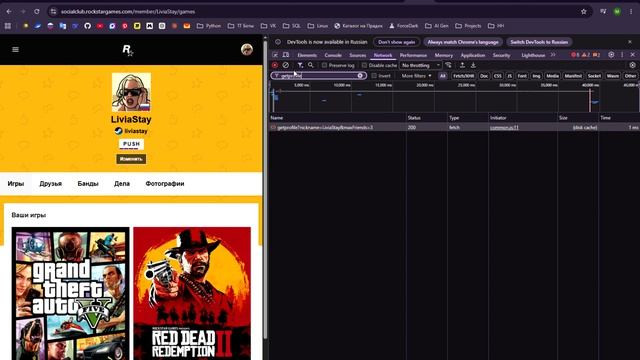
Task: Click the PUSH crew tag
Action: pos(131,144)
